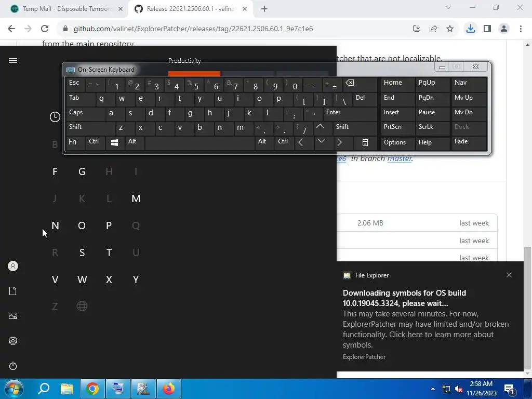Click the Enter key on On-Screen Keyboard
The height and width of the screenshot is (399, 532).
(x=350, y=114)
